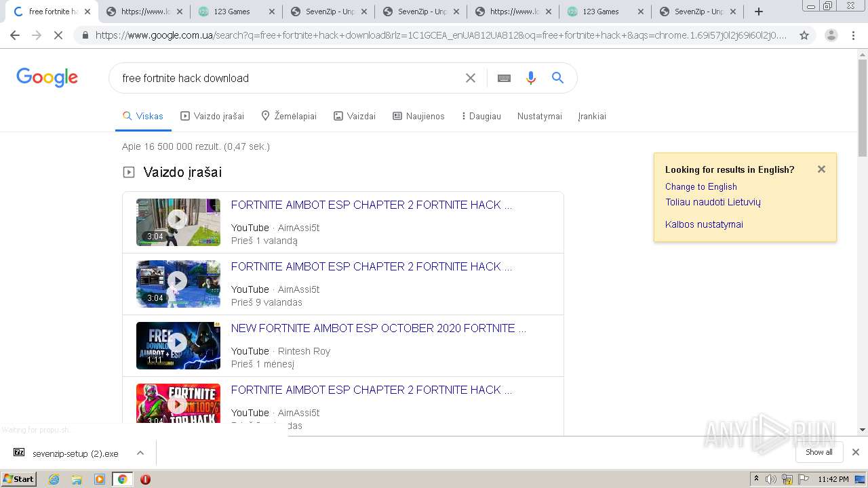Screen dimensions: 868x488
Task: Clear the search box text
Action: point(470,78)
